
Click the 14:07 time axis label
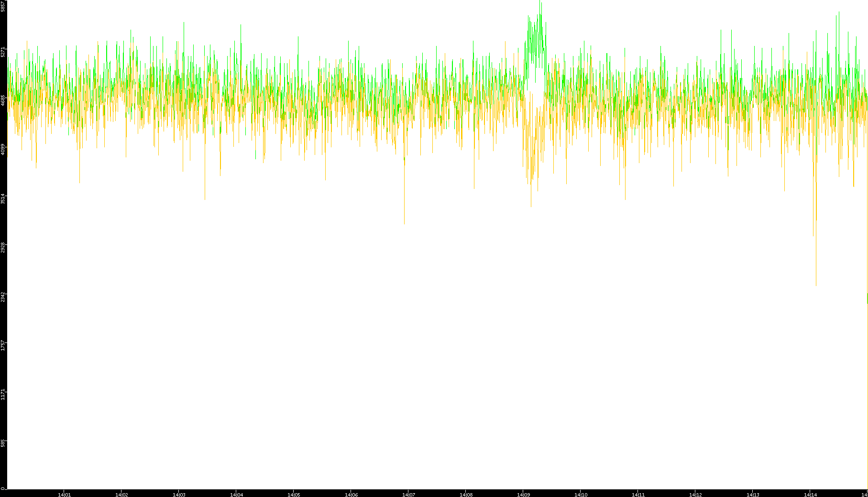point(408,495)
